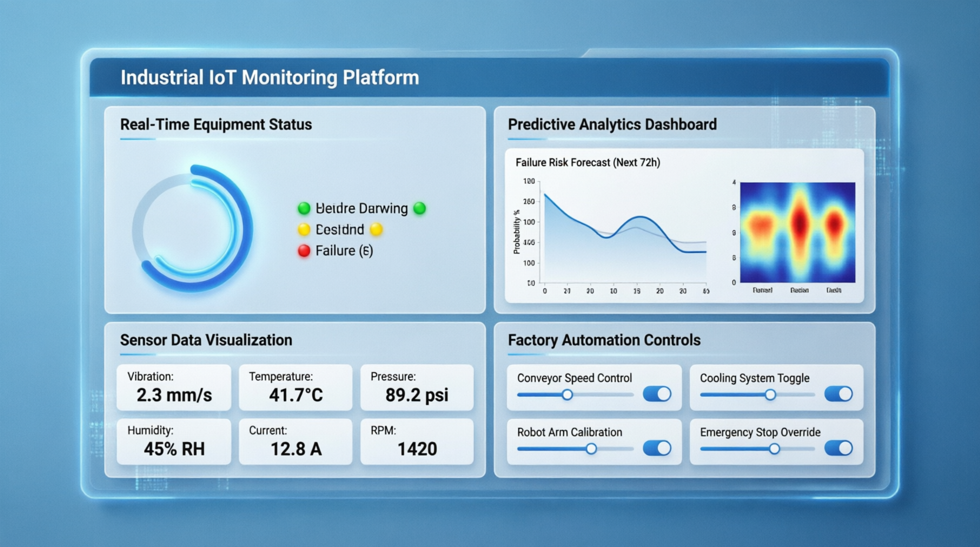
Task: Click the Predictive Analytics Dashboard heading
Action: pos(612,124)
